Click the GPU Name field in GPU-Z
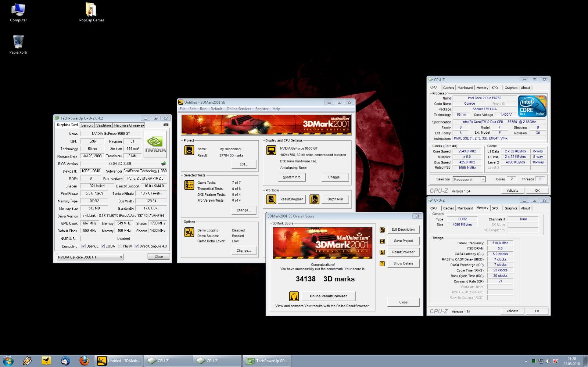Viewport: 588px width, 367px height. tap(111, 134)
